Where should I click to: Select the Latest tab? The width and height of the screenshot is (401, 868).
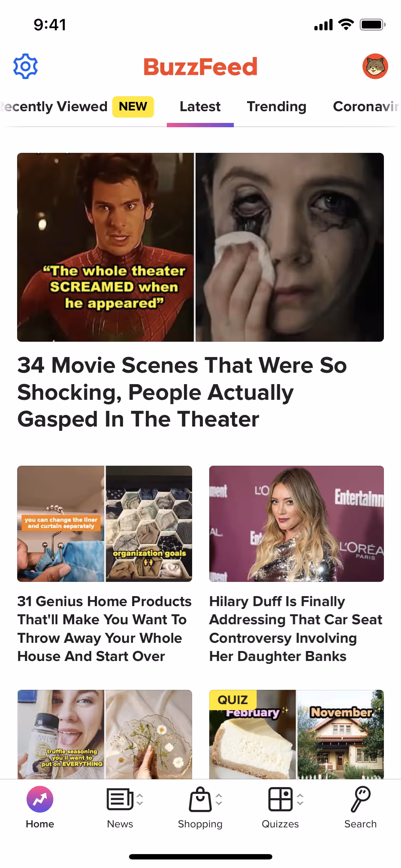point(200,107)
